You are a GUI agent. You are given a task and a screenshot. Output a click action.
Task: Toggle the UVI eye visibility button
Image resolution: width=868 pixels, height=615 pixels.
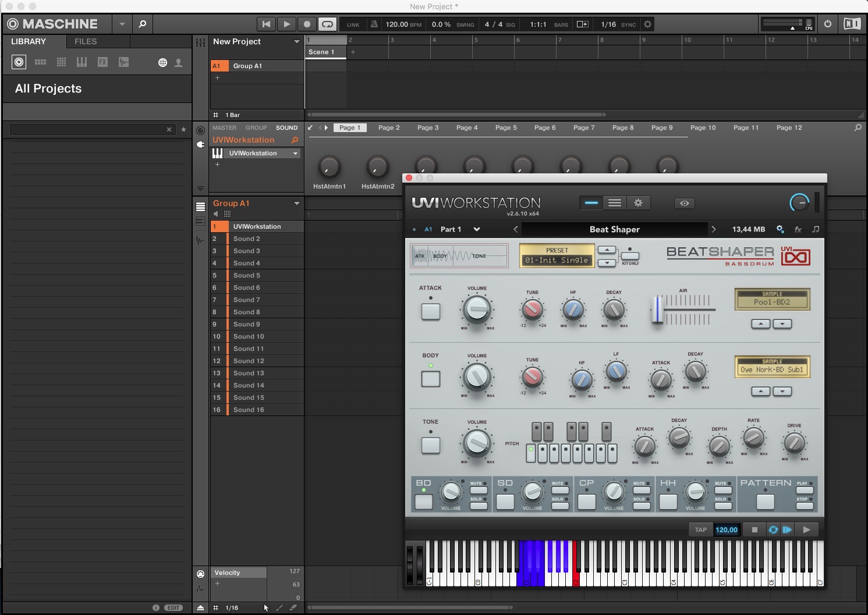[x=685, y=203]
